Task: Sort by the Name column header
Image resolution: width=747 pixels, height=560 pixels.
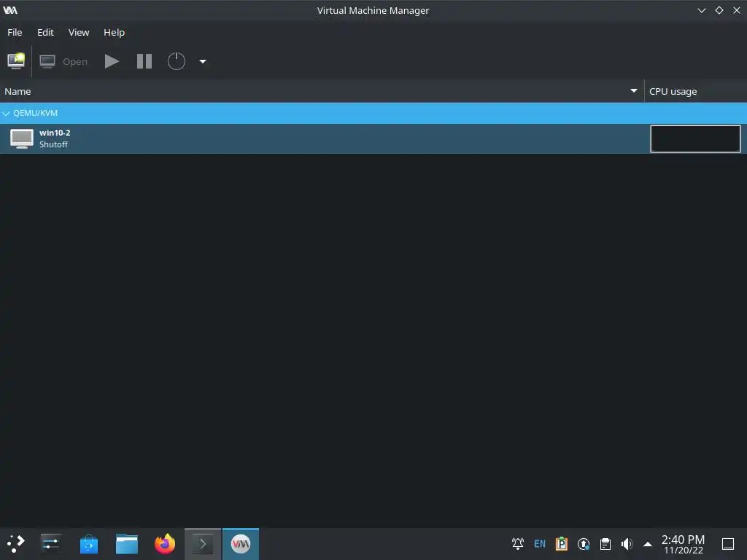Action: click(x=322, y=91)
